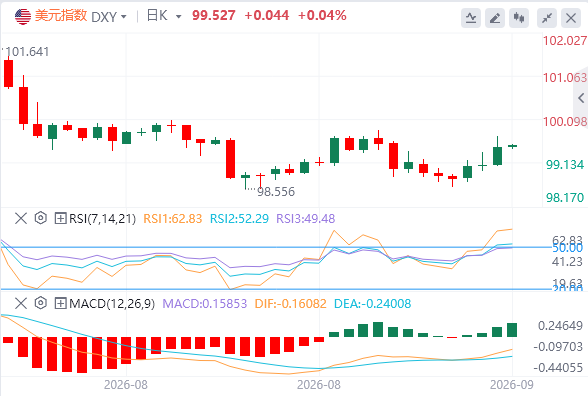Remove the RSI indicator panel

21,218
